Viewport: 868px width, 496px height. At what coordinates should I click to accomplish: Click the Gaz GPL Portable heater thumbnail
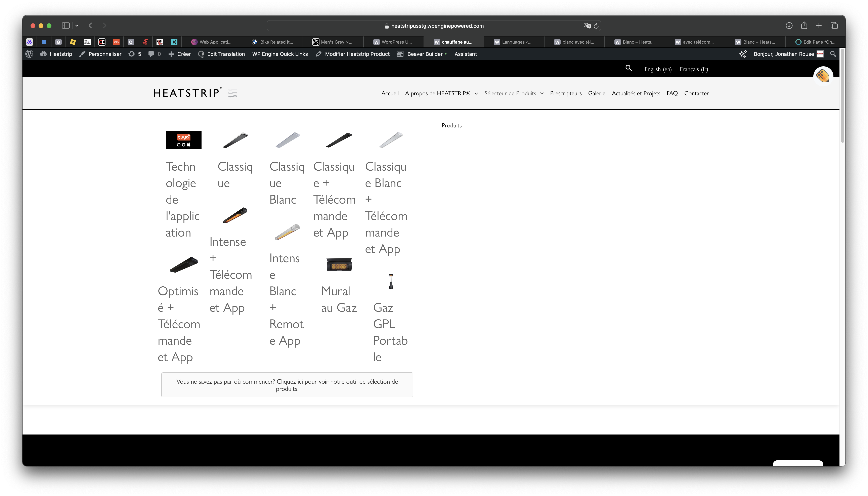coord(391,281)
